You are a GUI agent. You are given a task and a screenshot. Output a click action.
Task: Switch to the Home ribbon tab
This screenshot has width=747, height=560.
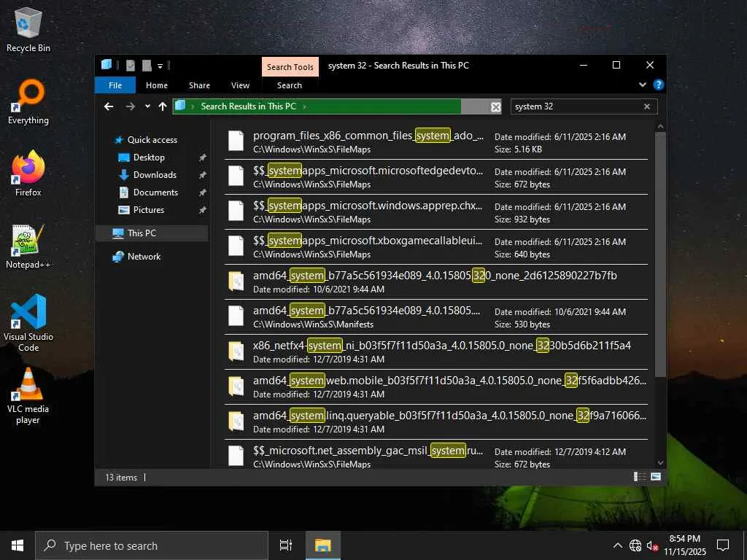click(x=157, y=85)
